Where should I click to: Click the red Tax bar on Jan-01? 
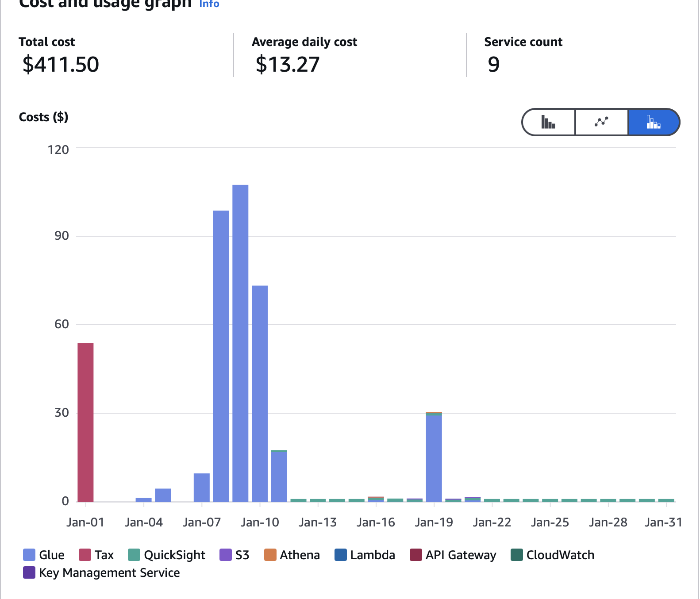[x=85, y=422]
